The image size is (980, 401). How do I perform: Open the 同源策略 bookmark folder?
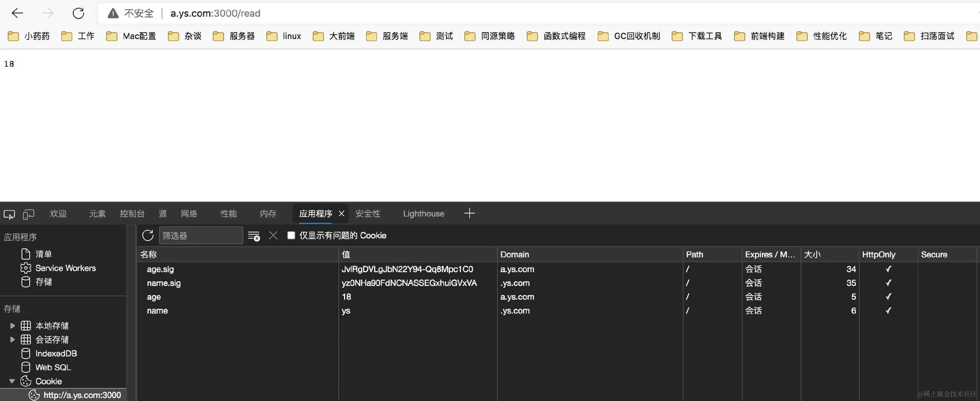pyautogui.click(x=490, y=36)
